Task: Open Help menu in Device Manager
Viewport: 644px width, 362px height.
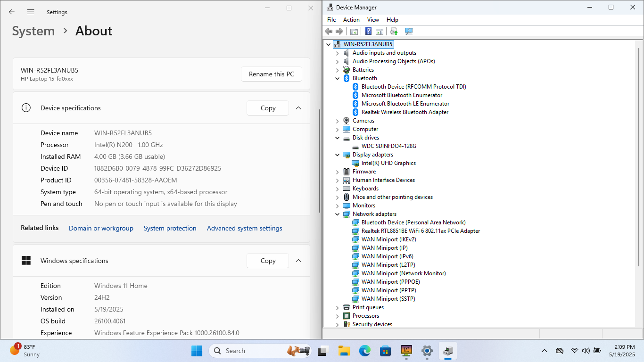Action: point(392,20)
